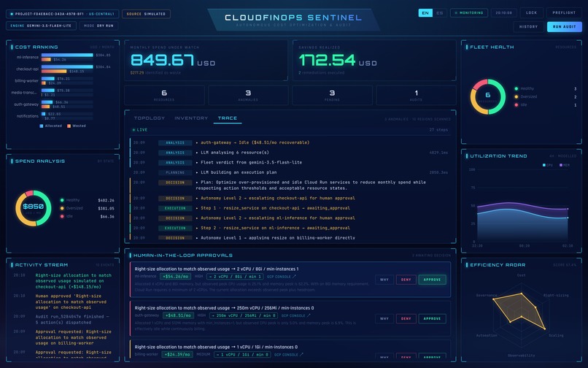The width and height of the screenshot is (588, 368).
Task: Approve the auth-gateway right-size request
Action: coord(432,319)
